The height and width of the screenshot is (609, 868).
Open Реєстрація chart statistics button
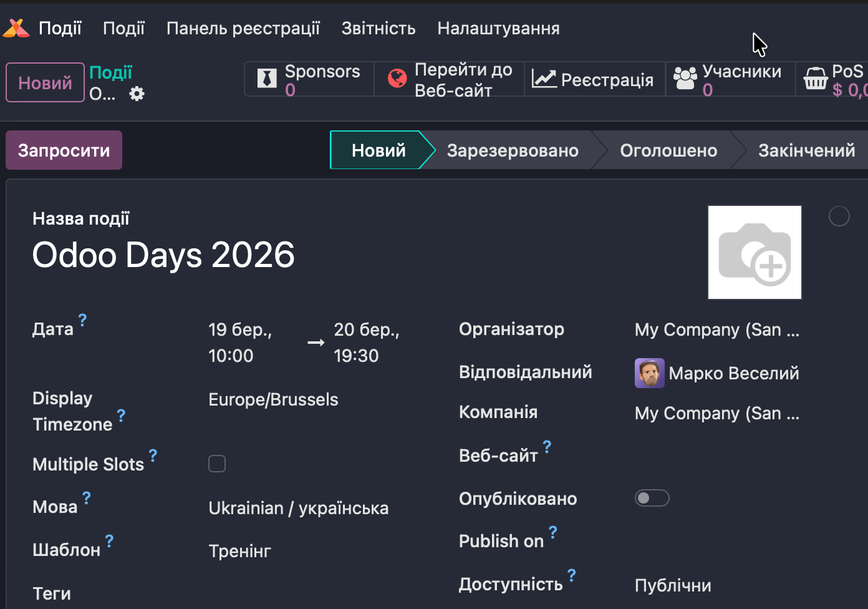coord(593,79)
